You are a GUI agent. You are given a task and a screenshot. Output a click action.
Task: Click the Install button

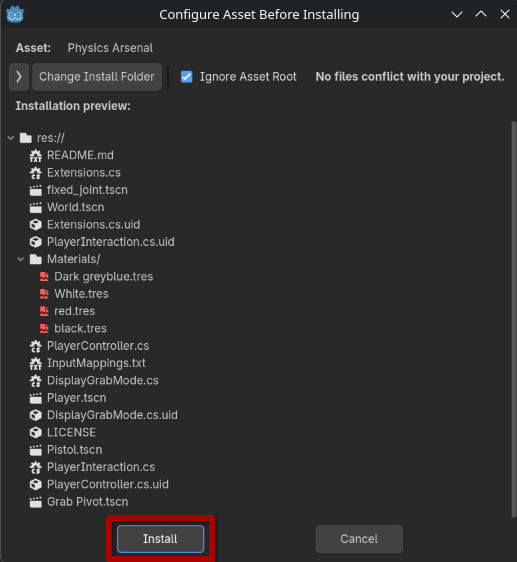160,539
